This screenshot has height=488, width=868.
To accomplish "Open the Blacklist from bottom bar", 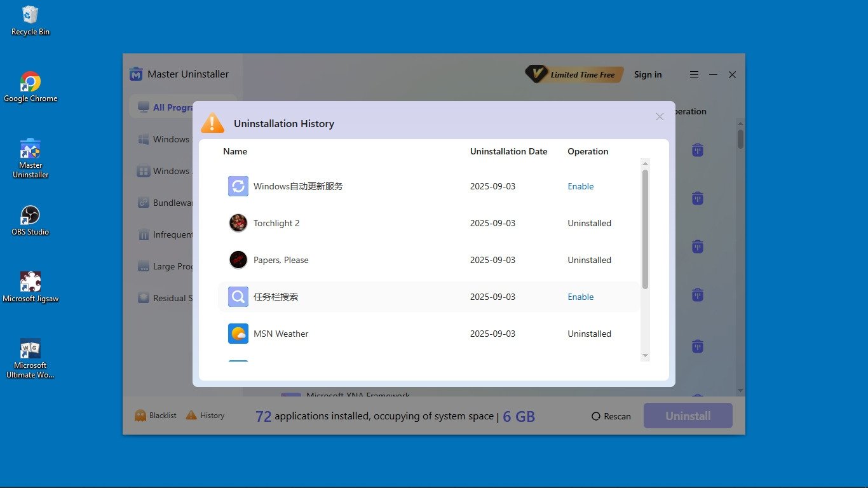I will [156, 416].
